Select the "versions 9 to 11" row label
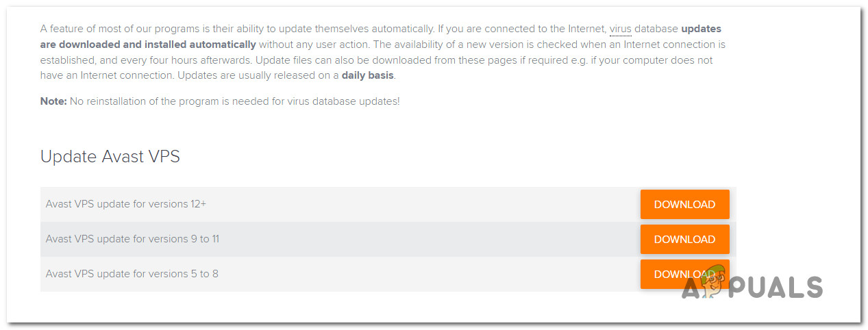 pos(132,239)
